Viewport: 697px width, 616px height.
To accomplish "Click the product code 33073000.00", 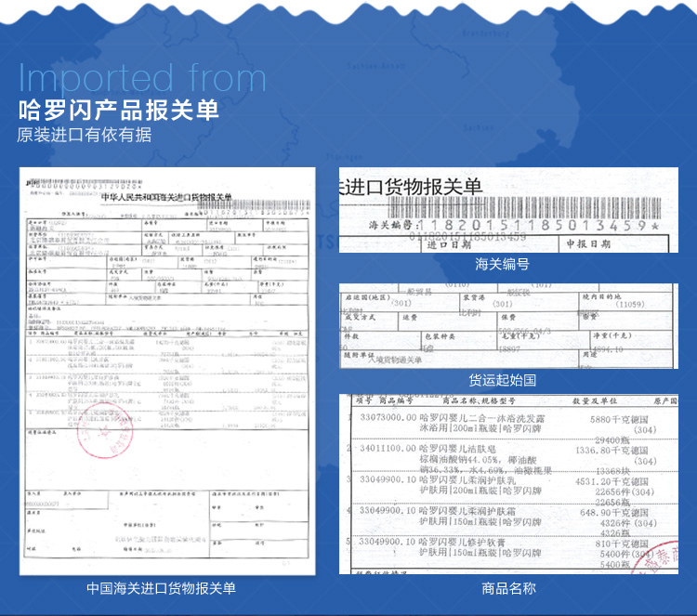I will click(x=388, y=418).
